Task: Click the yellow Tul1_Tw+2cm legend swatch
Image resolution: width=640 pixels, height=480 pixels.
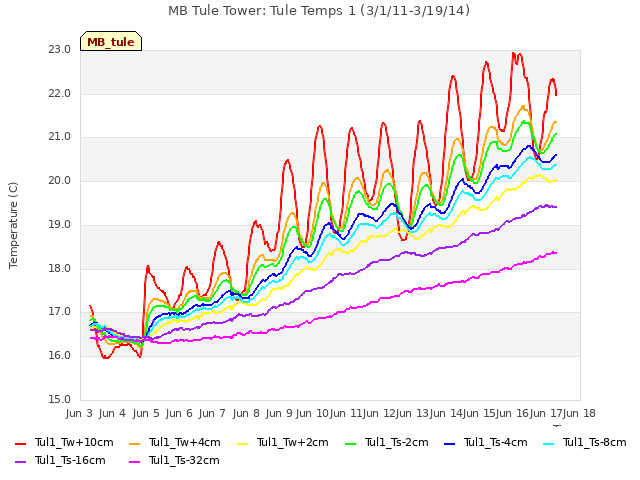Action: (242, 444)
